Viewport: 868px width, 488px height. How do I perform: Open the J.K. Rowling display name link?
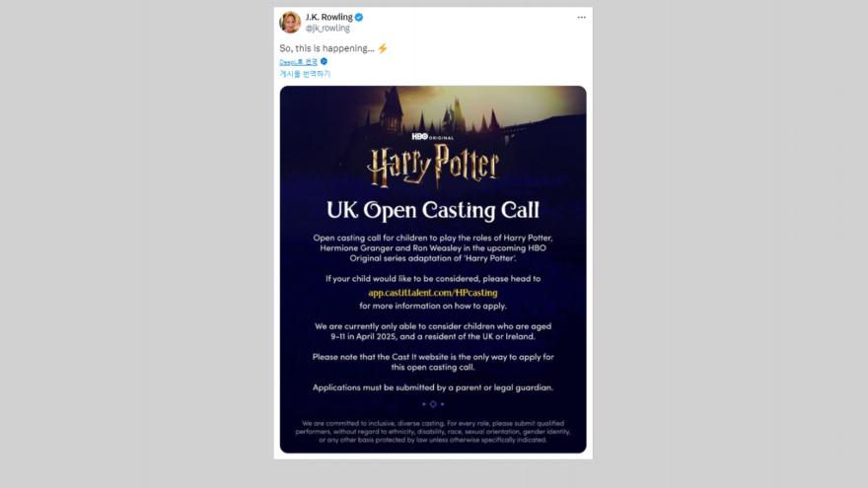pos(328,17)
